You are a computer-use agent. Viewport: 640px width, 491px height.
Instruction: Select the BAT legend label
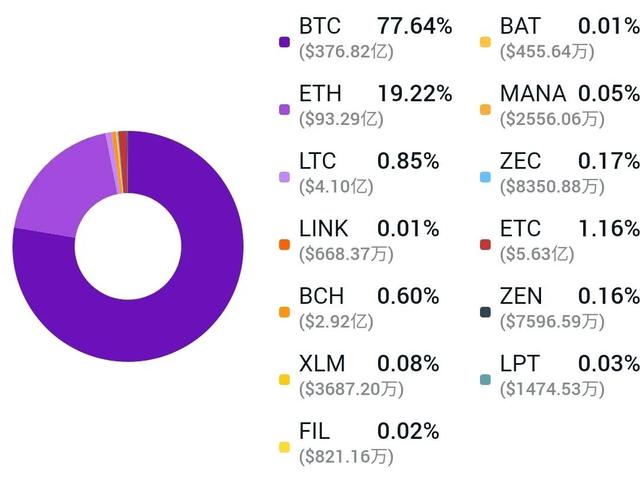[520, 26]
